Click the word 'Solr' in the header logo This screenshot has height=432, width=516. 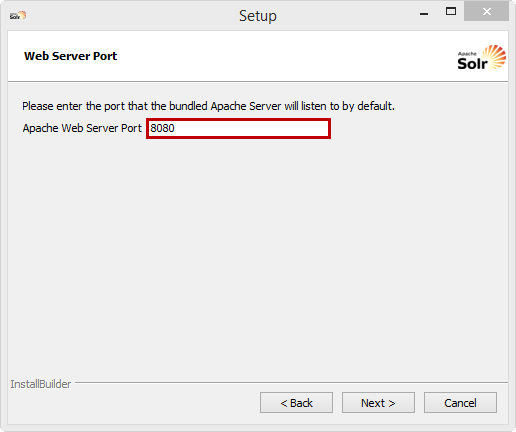point(472,63)
